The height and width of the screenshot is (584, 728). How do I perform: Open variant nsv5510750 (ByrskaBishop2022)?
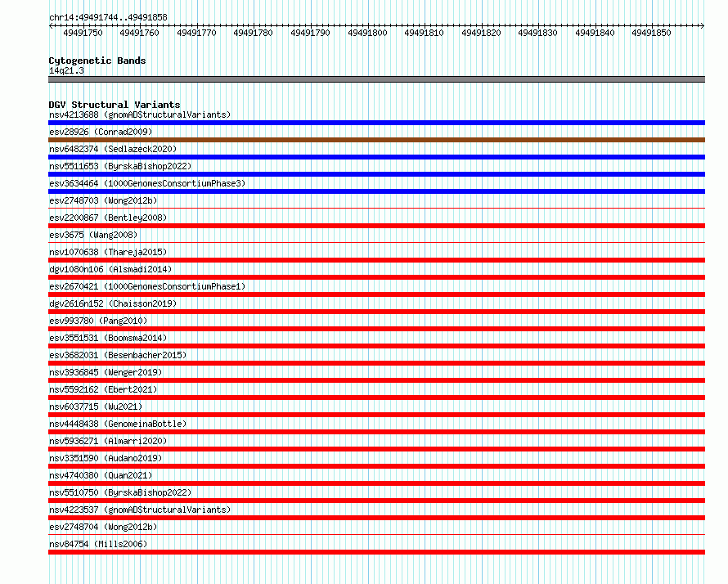(x=120, y=492)
